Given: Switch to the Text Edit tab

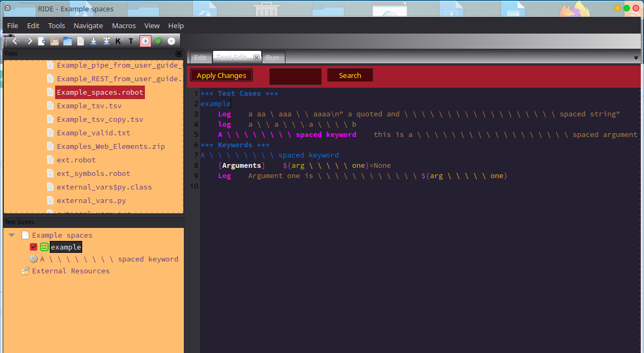Looking at the screenshot, I should coord(232,57).
